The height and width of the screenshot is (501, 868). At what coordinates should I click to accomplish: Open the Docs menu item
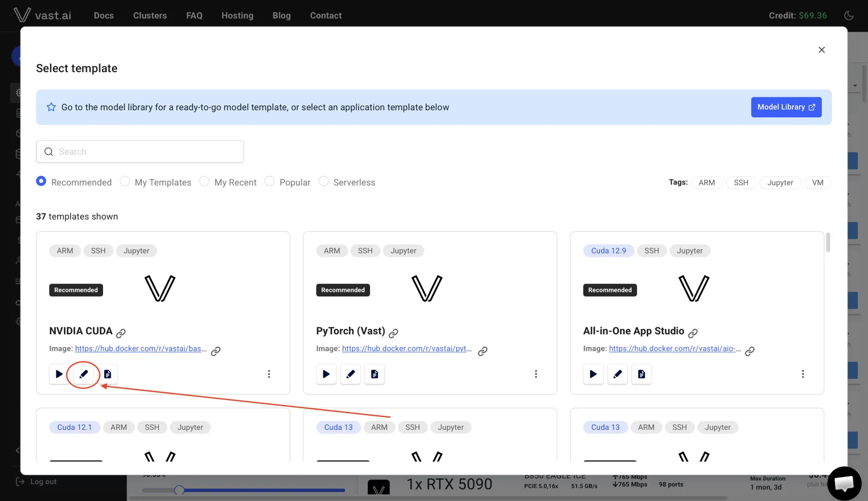click(x=104, y=16)
